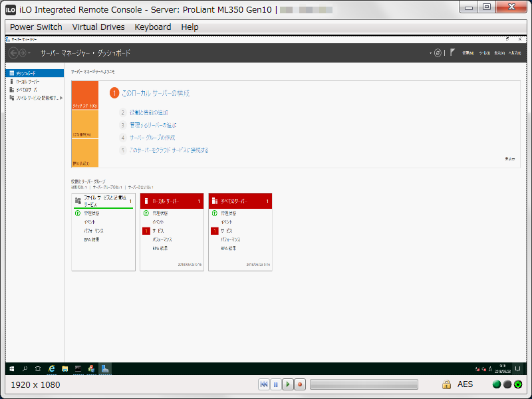The height and width of the screenshot is (399, 532).
Task: Open the Action Center notification icon
Action: click(518, 368)
